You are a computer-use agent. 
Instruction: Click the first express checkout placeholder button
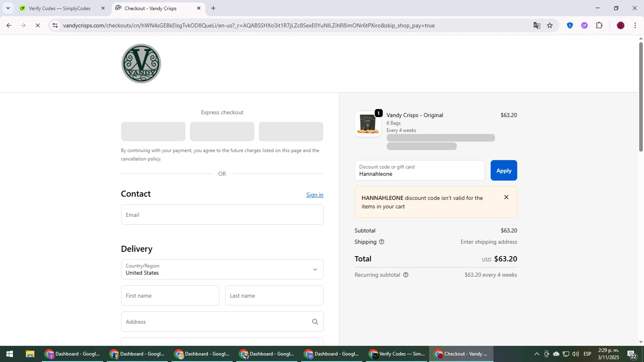pyautogui.click(x=153, y=131)
